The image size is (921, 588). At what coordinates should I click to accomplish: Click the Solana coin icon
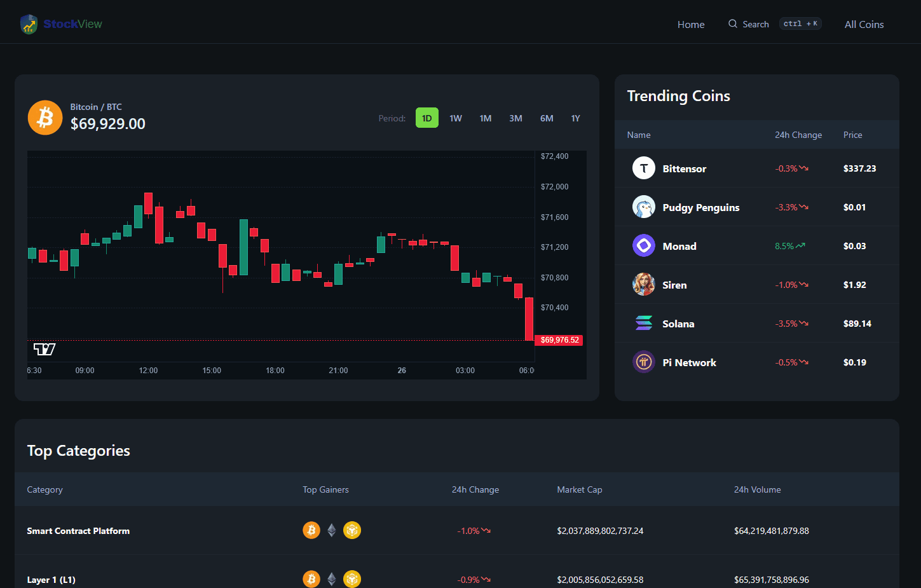[643, 324]
